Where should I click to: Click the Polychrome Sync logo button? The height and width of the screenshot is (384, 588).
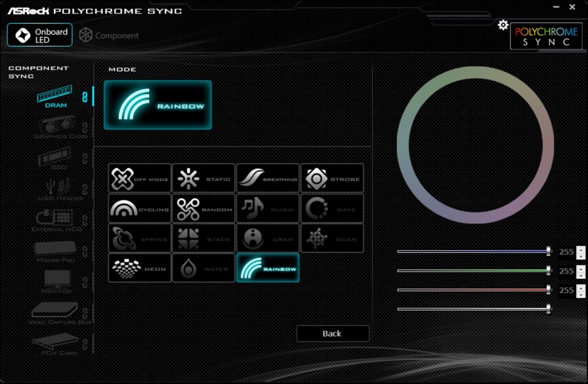[546, 36]
